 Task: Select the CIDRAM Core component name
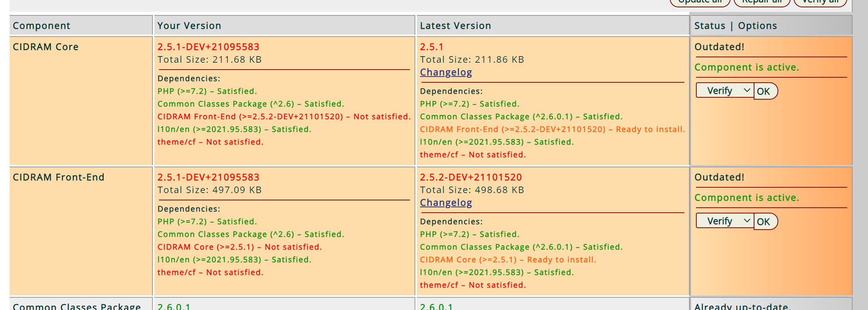pyautogui.click(x=45, y=47)
